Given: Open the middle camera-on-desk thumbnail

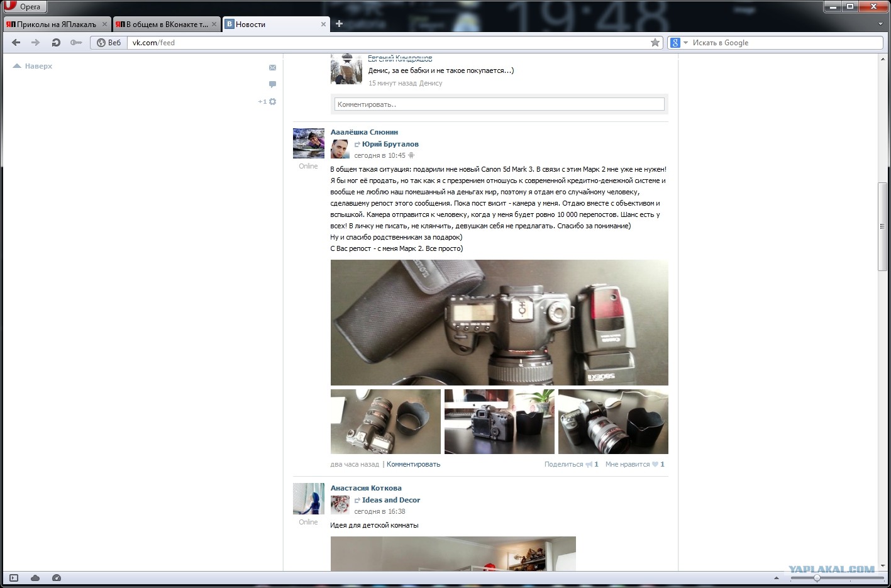Looking at the screenshot, I should click(499, 421).
